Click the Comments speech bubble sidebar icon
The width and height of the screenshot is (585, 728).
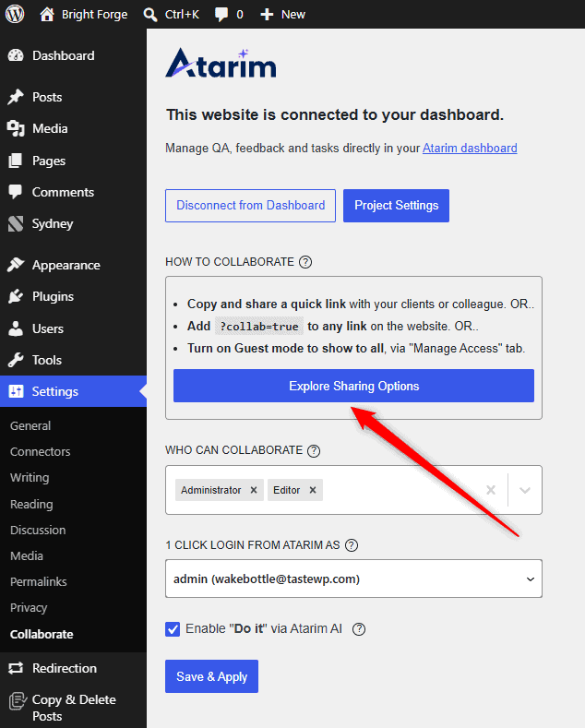(16, 192)
